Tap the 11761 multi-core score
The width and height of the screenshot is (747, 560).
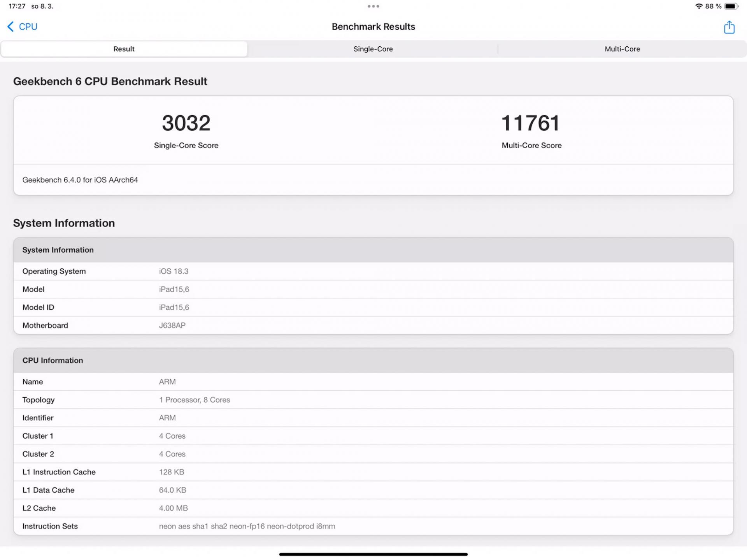coord(531,123)
